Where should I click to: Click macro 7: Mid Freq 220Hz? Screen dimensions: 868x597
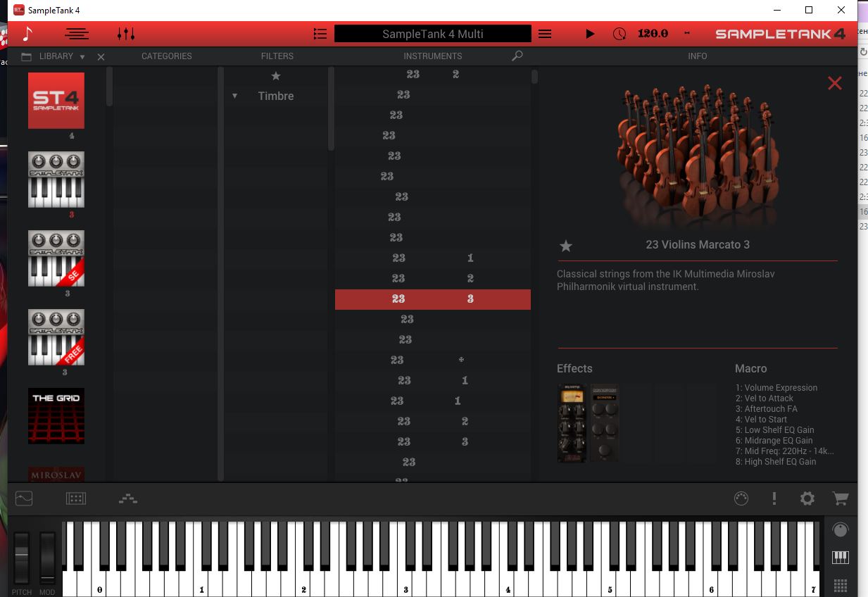click(x=784, y=451)
